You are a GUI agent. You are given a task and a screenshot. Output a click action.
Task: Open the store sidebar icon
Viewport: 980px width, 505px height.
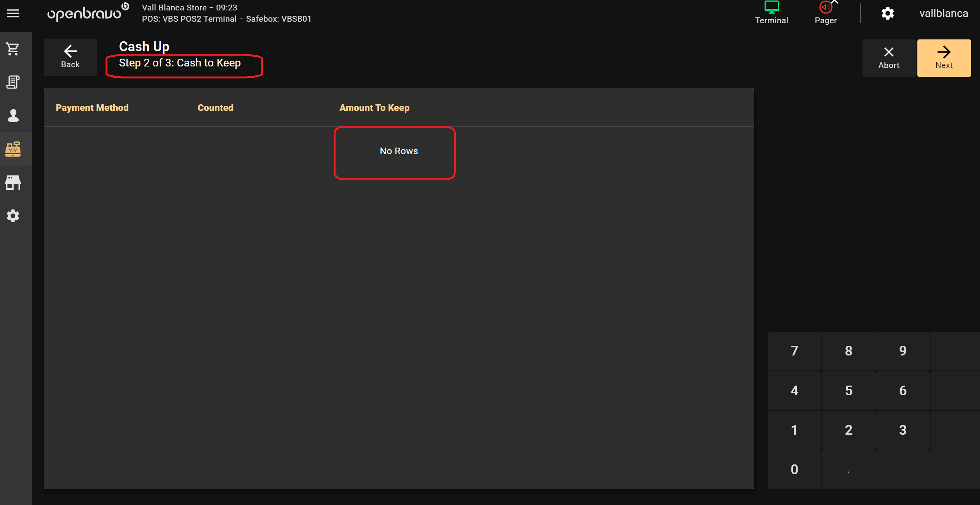coord(13,182)
